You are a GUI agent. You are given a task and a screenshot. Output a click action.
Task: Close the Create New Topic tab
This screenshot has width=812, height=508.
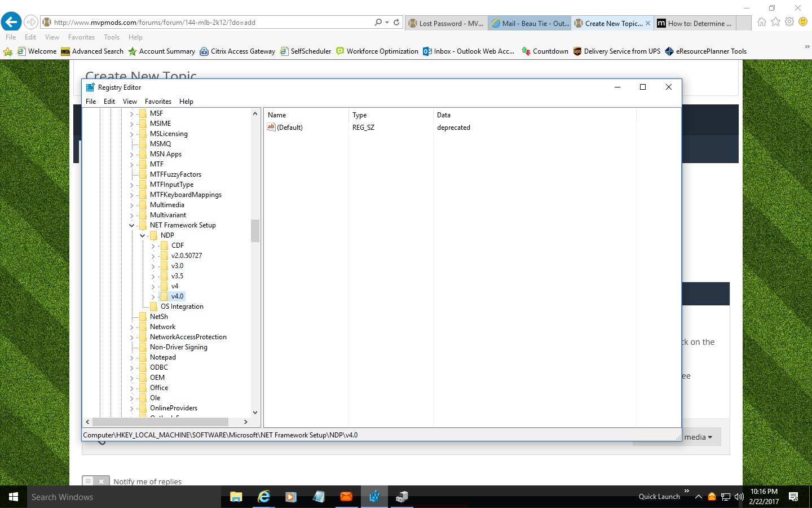[647, 23]
